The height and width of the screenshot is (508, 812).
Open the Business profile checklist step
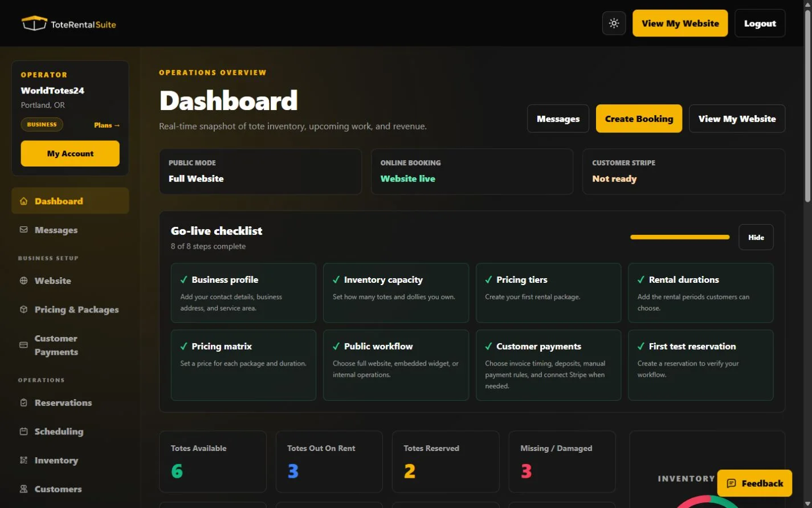coord(243,293)
